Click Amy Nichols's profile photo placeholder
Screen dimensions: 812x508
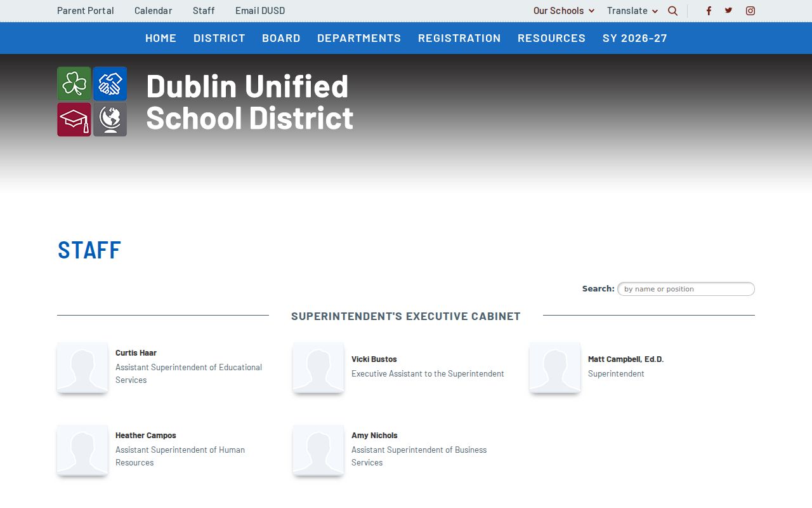click(x=318, y=450)
